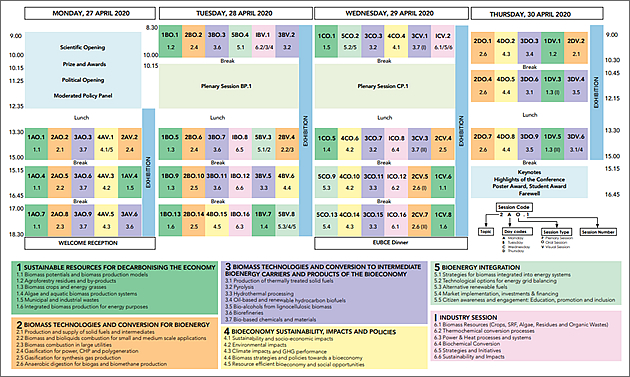Select topic 2 Biomass Conversion orange legend
Image resolution: width=630 pixels, height=377 pixels.
coord(115,343)
